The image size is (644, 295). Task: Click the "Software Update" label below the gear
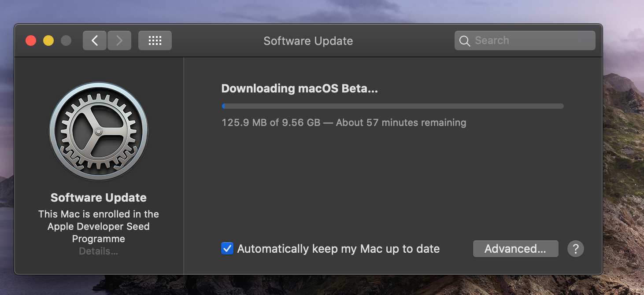[x=99, y=198]
